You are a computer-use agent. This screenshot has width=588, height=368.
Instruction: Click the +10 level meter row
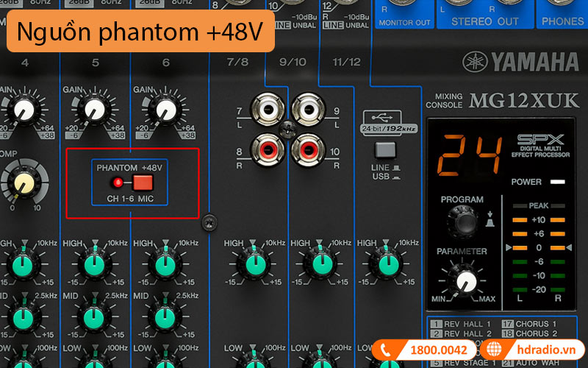(539, 219)
